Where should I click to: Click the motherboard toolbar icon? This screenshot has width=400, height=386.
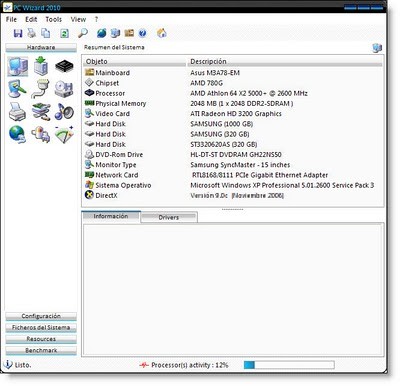(129, 33)
